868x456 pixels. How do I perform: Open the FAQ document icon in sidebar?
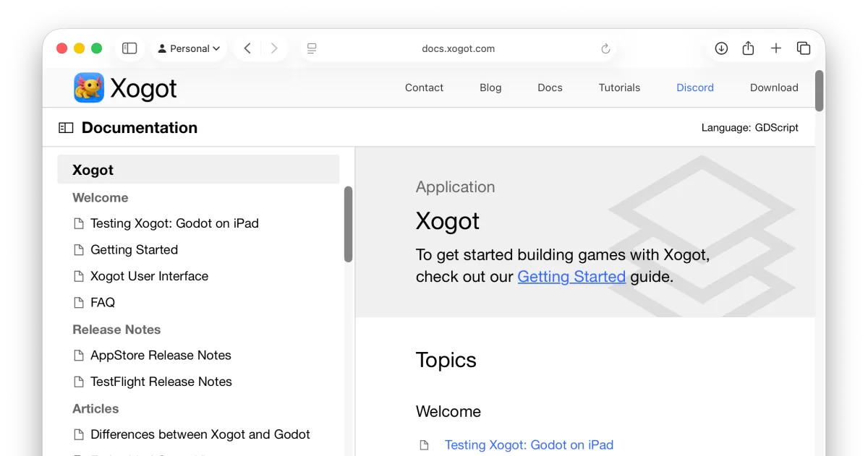77,302
